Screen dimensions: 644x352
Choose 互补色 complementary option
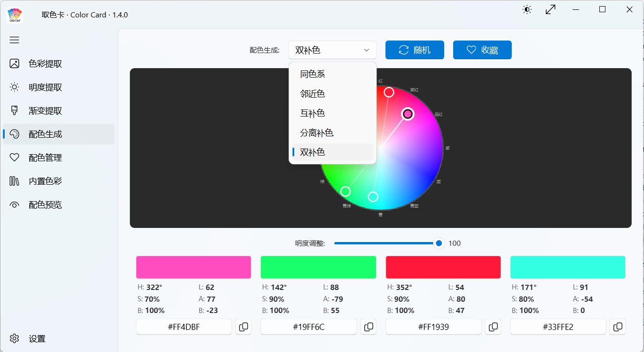pyautogui.click(x=313, y=113)
